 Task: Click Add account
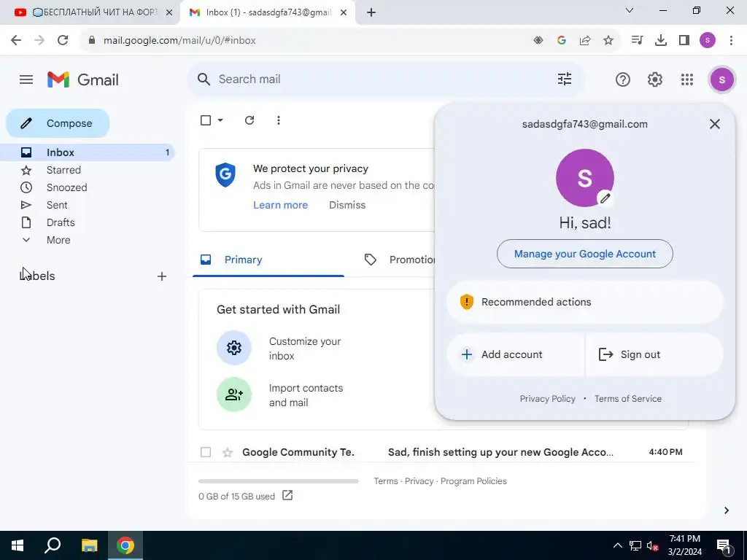516,354
